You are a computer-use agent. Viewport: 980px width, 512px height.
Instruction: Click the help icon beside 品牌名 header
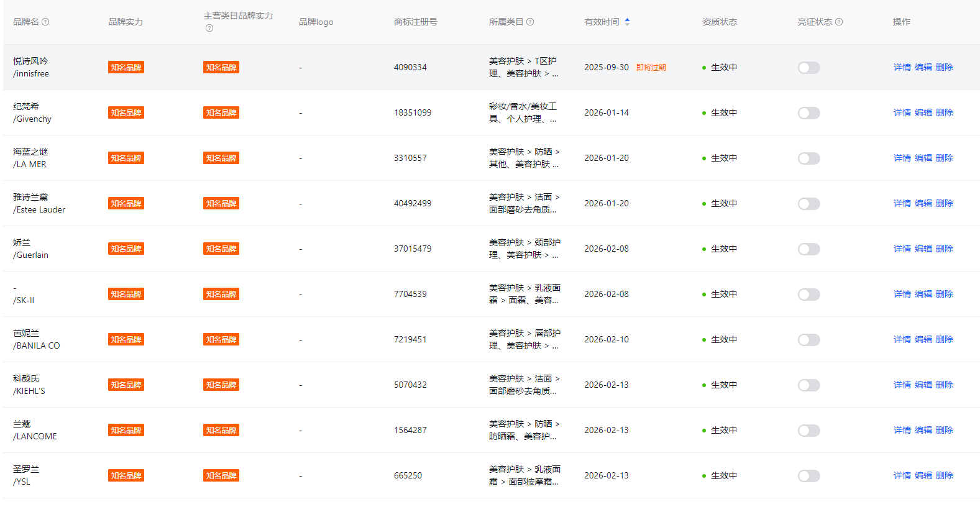point(45,22)
